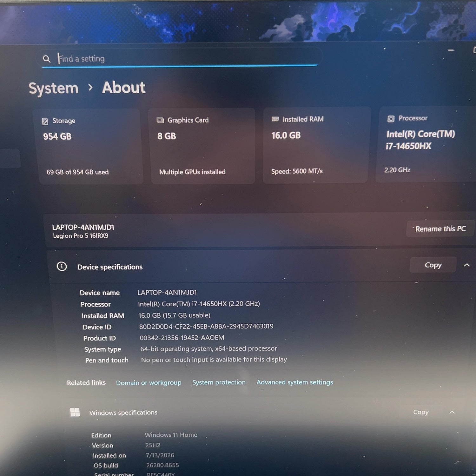This screenshot has width=476, height=476.
Task: Minimize the Settings window
Action: pyautogui.click(x=451, y=50)
